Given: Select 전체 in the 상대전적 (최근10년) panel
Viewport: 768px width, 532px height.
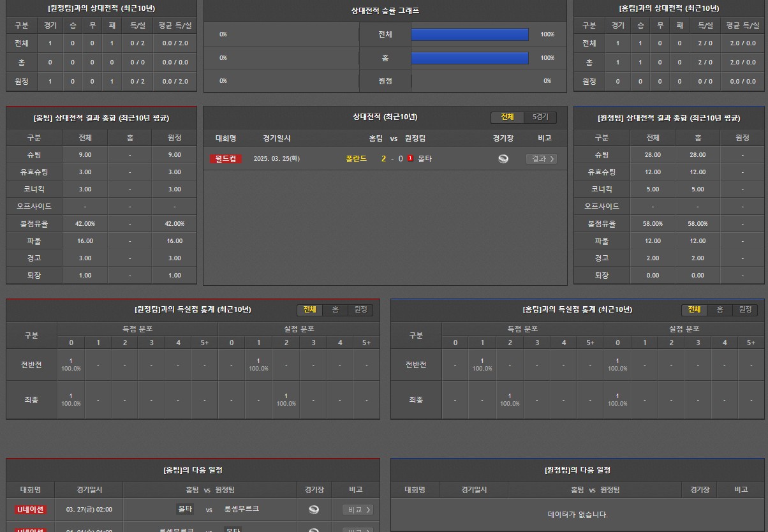Looking at the screenshot, I should click(507, 117).
